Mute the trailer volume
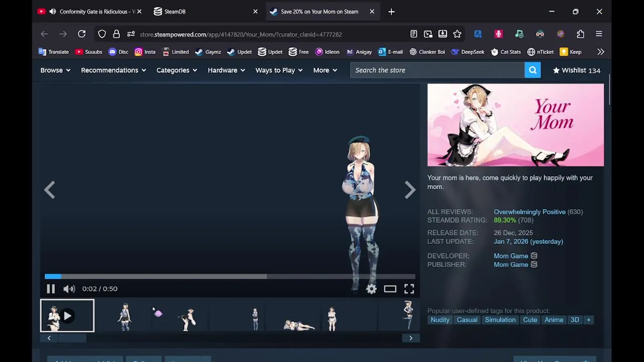Image resolution: width=644 pixels, height=362 pixels. (x=69, y=289)
